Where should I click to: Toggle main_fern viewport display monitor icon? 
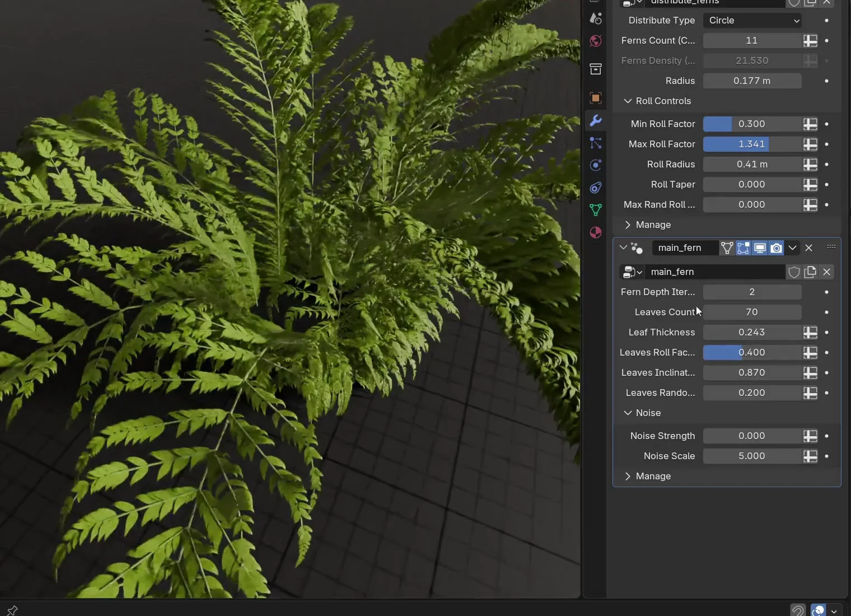pos(759,248)
